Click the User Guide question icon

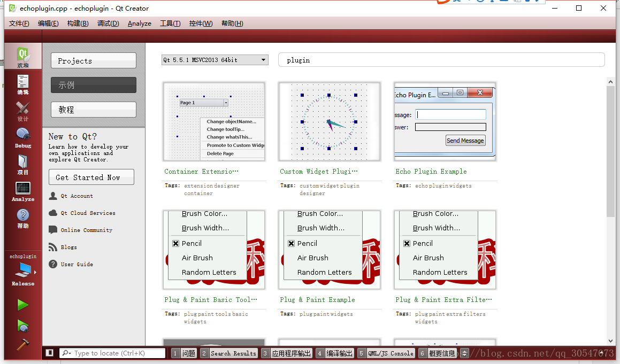[x=53, y=264]
